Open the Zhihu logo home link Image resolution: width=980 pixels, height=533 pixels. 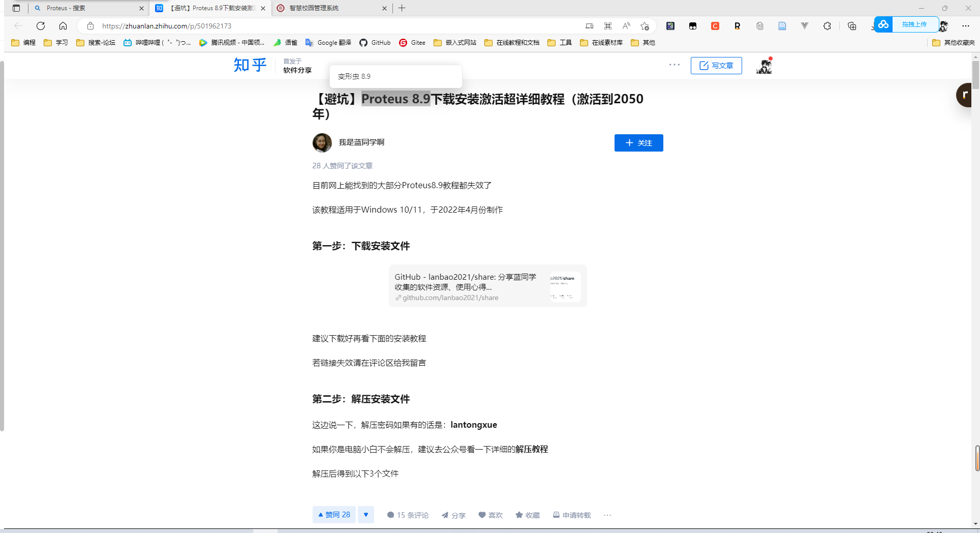[x=250, y=65]
